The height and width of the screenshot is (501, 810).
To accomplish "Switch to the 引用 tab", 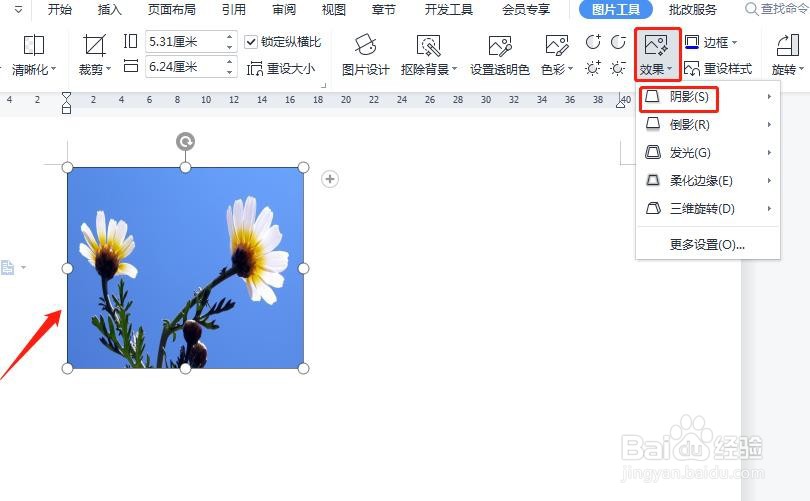I will (x=233, y=9).
